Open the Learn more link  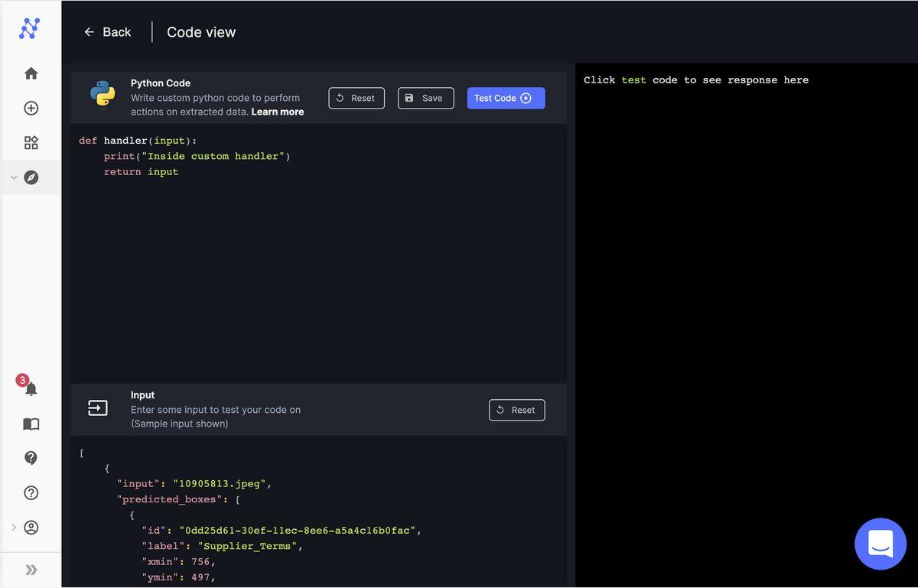[x=278, y=112]
